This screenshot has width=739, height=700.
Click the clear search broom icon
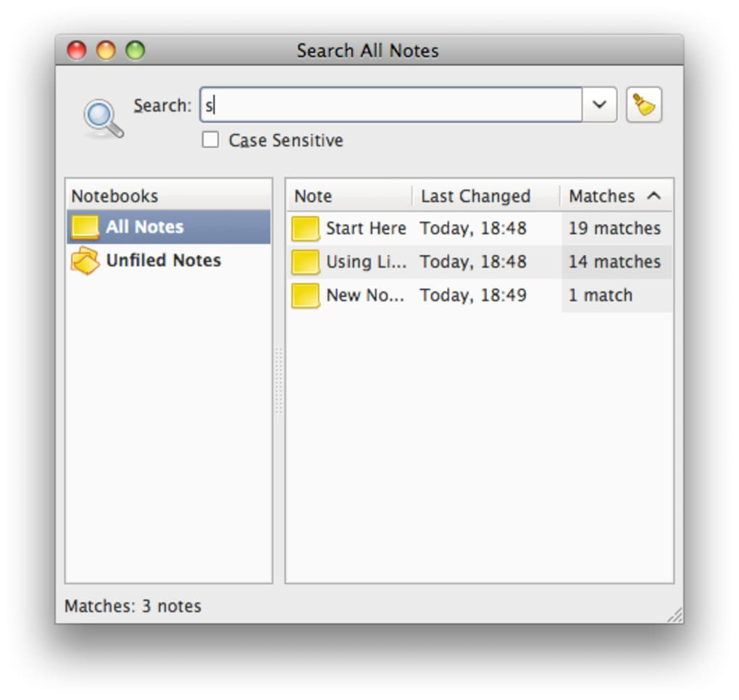tap(644, 104)
